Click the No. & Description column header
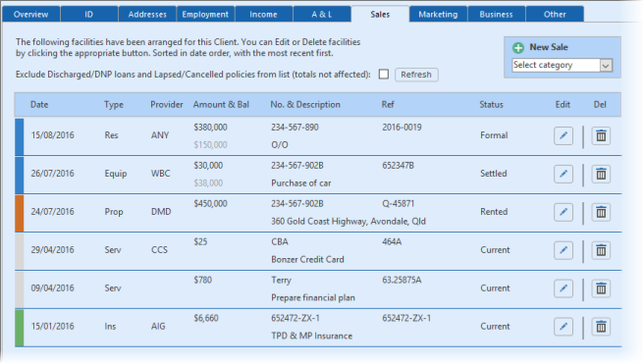 pyautogui.click(x=305, y=105)
